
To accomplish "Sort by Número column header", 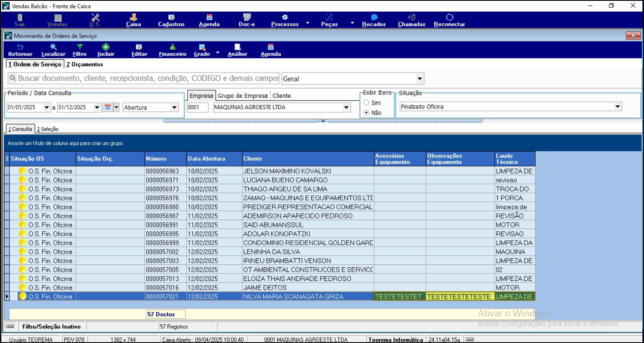I will point(166,159).
